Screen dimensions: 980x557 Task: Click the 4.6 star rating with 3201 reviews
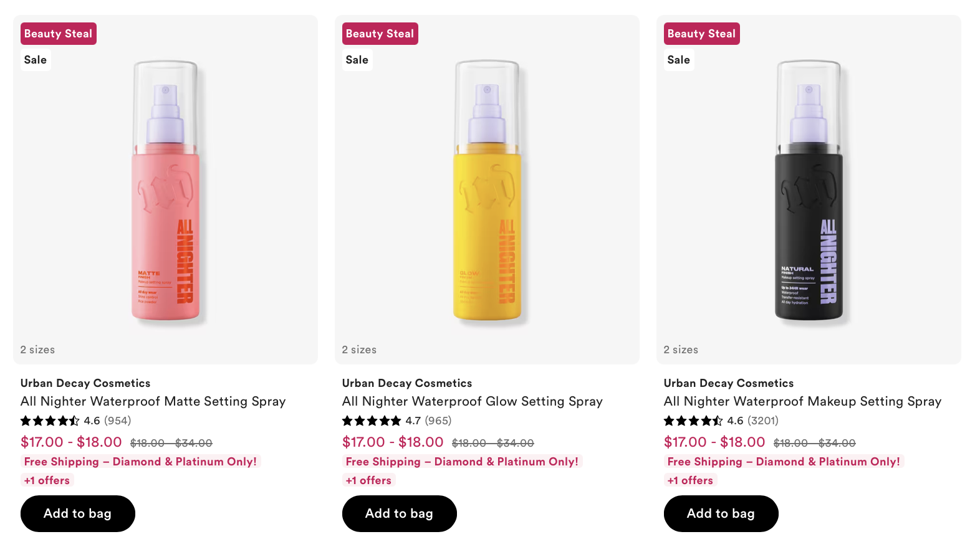[721, 421]
